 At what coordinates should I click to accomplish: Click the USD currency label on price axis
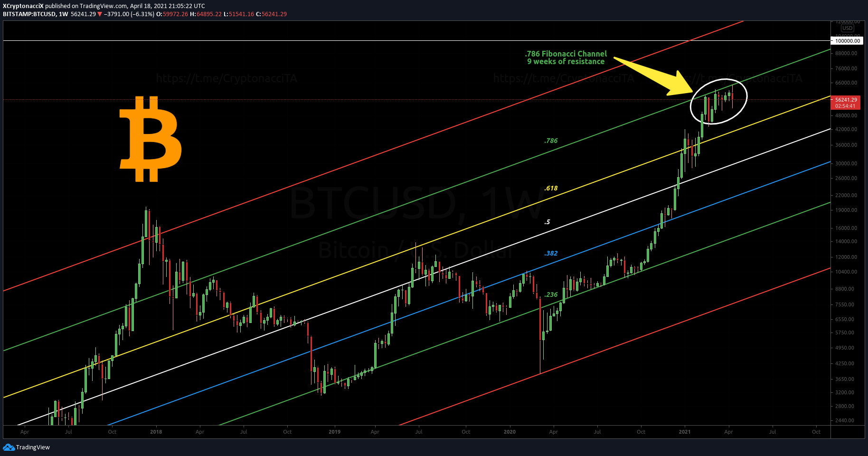[x=848, y=28]
